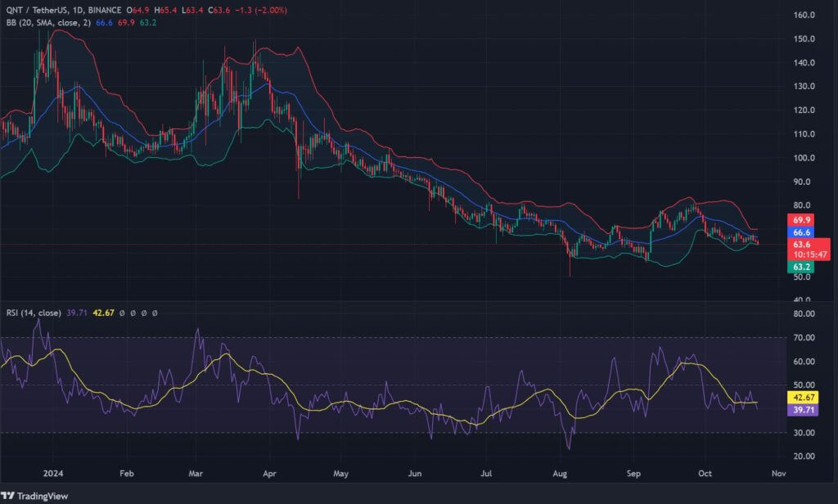Select the high value H65.4 in header
Viewport: 838px width, 504px height.
pyautogui.click(x=165, y=10)
